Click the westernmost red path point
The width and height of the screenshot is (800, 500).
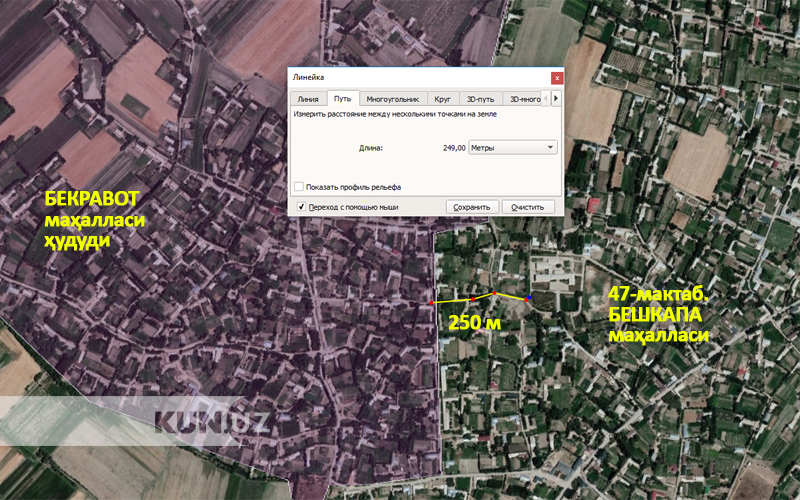(431, 302)
